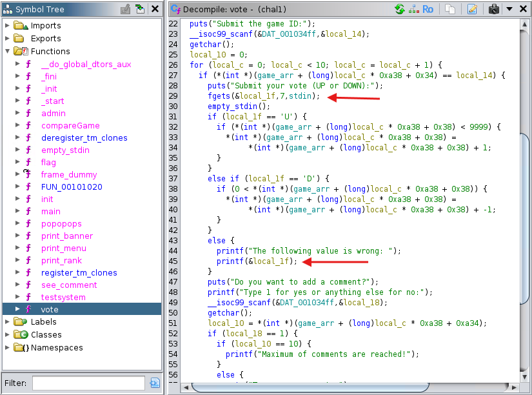This screenshot has height=395, width=532.
Task: Click the snapshot camera icon in Decompile toolbar
Action: (x=494, y=9)
